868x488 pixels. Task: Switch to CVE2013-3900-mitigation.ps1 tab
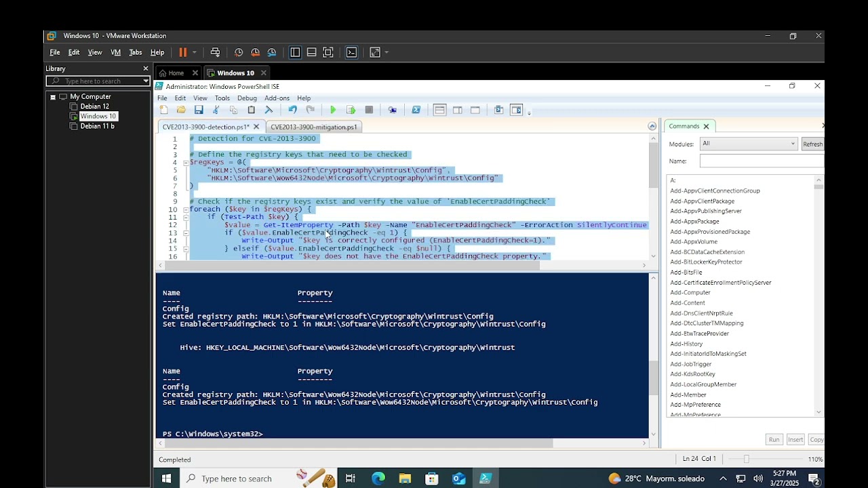313,127
